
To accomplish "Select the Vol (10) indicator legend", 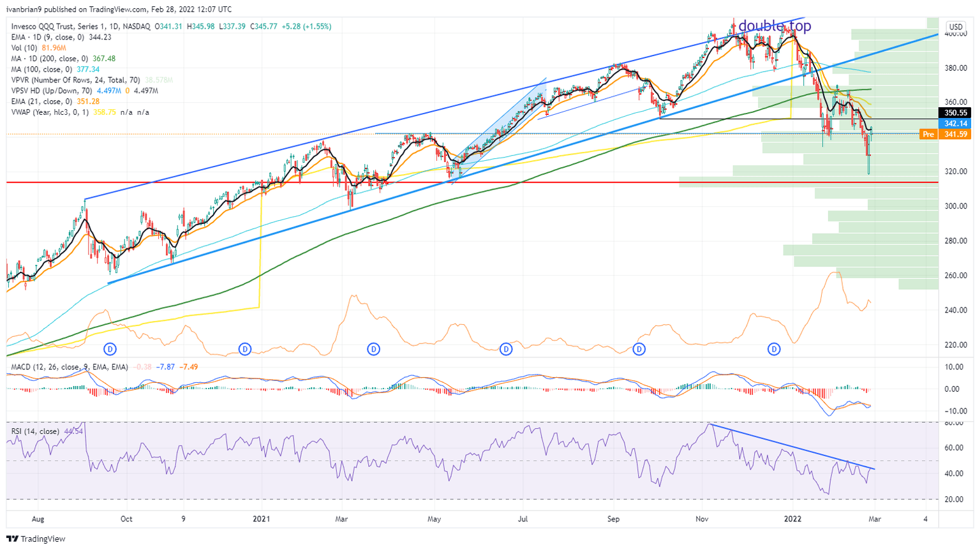I will (x=25, y=48).
